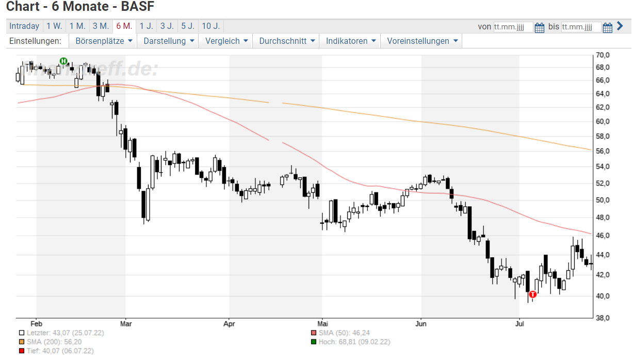Click the Apr label on the time axis
This screenshot has height=364, width=633.
pos(229,324)
